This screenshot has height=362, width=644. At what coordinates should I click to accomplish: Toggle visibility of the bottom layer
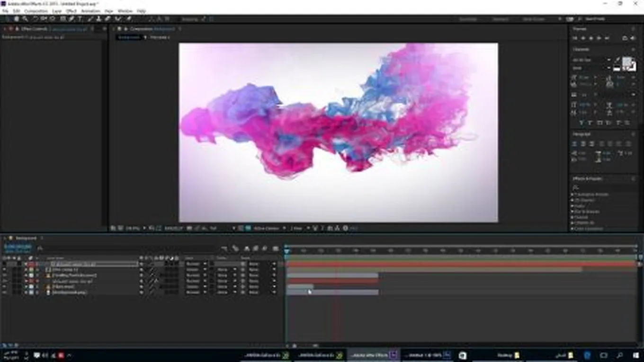pyautogui.click(x=5, y=292)
